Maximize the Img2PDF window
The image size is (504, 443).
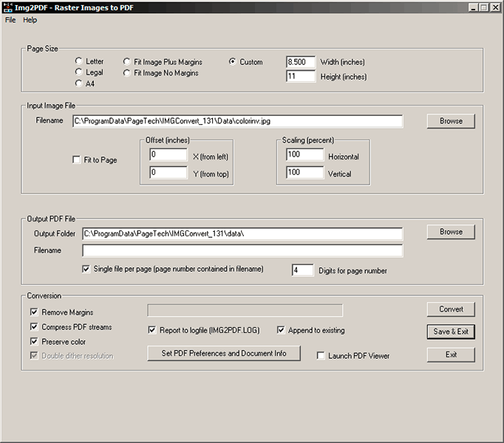tap(483, 7)
